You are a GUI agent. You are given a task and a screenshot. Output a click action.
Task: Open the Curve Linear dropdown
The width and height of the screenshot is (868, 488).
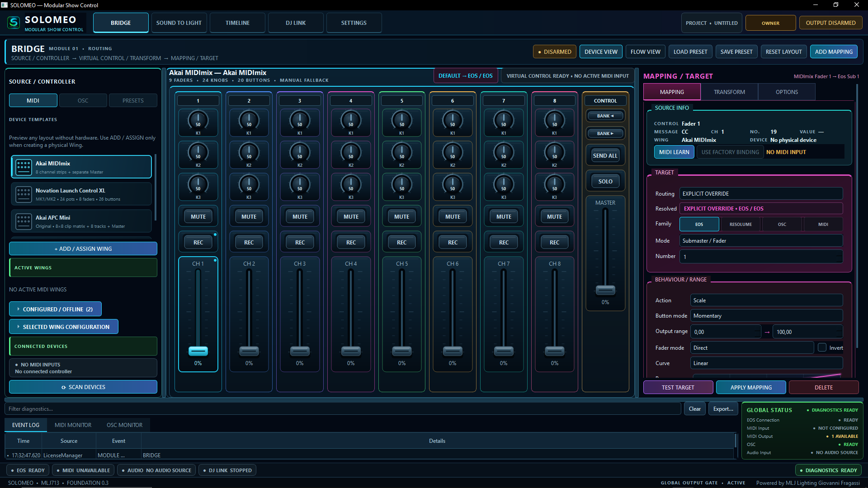tap(767, 363)
